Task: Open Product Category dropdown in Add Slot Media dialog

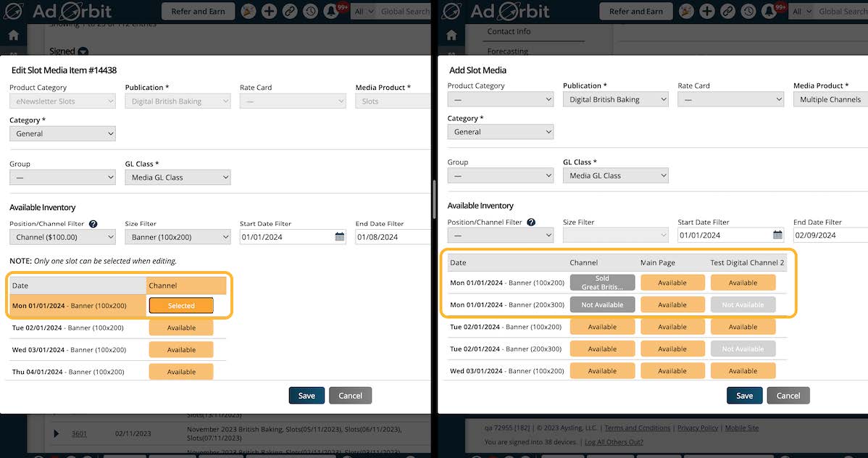Action: (x=501, y=100)
